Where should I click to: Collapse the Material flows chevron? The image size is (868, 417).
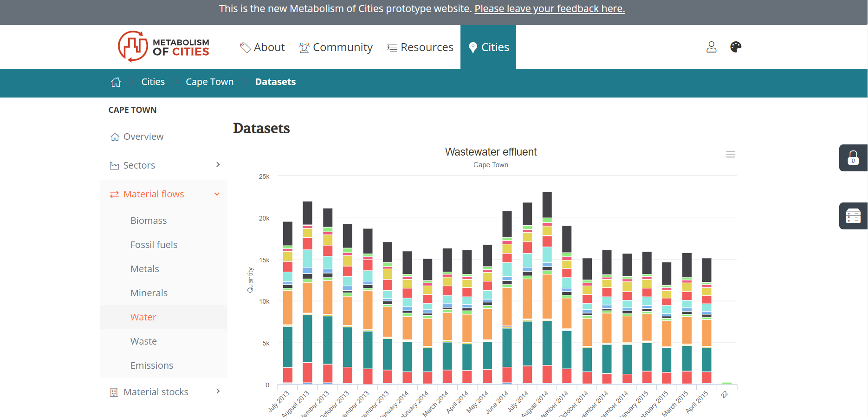[x=217, y=194]
